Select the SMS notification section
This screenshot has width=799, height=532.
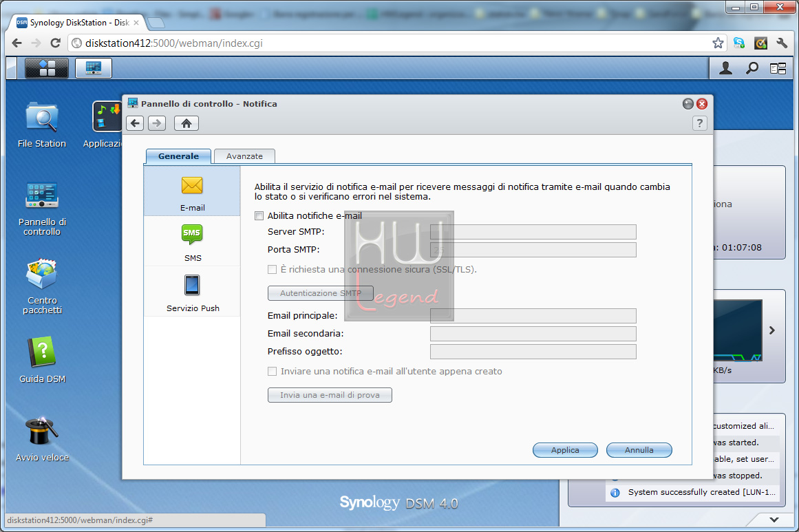point(192,242)
